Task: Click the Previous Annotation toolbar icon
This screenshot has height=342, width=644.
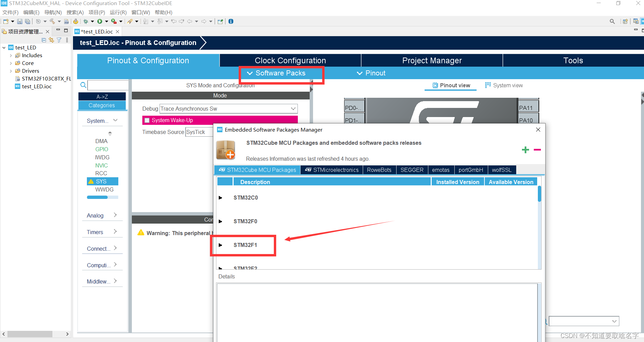Action: pos(160,21)
